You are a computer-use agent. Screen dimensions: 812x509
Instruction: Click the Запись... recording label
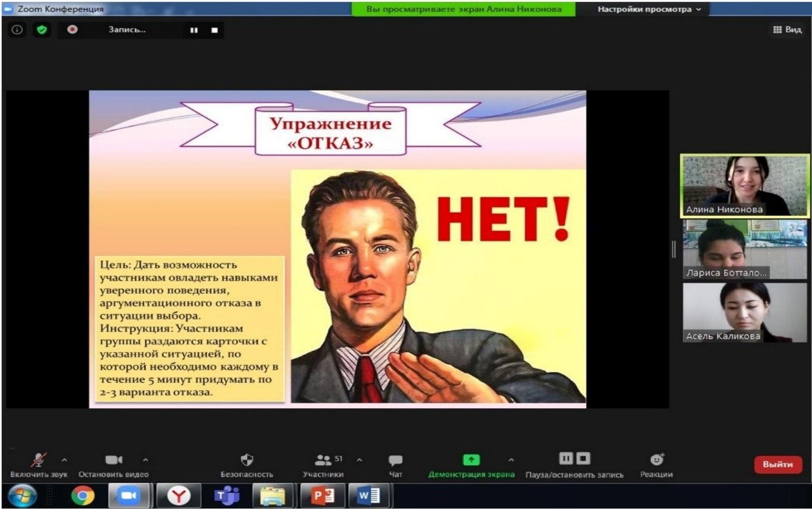[127, 30]
